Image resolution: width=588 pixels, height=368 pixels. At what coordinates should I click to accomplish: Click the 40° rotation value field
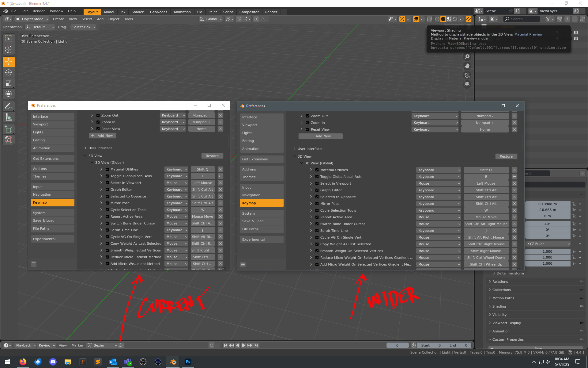tap(548, 224)
